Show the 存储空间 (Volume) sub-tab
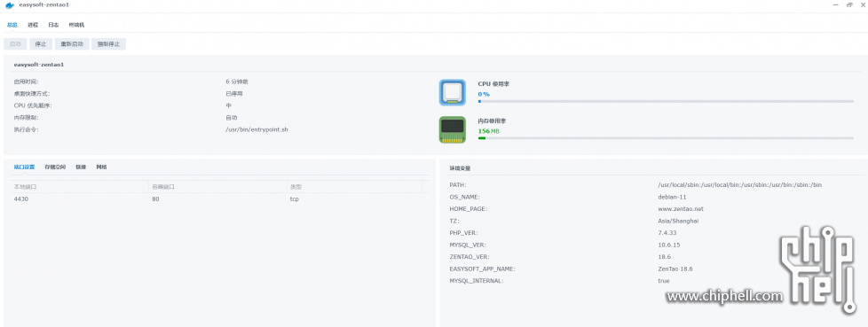Image resolution: width=868 pixels, height=327 pixels. (x=55, y=167)
